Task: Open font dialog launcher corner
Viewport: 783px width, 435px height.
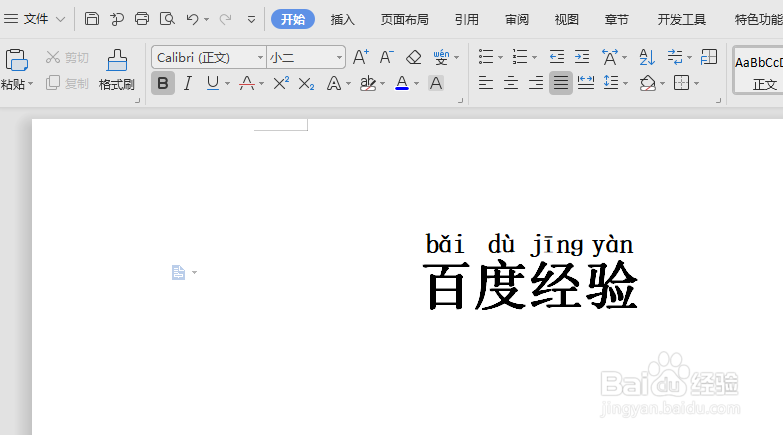Action: tap(460, 101)
